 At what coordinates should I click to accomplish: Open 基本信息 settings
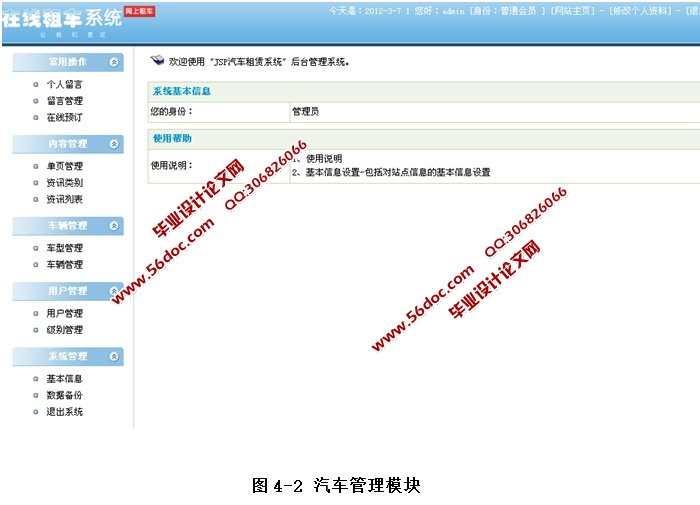click(64, 379)
